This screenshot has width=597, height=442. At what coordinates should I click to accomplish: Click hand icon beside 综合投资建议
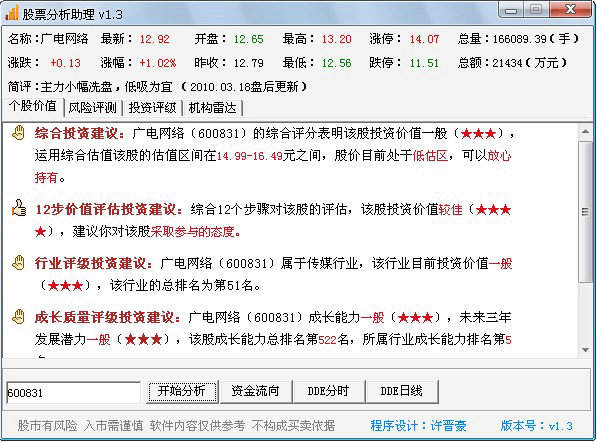(x=18, y=133)
